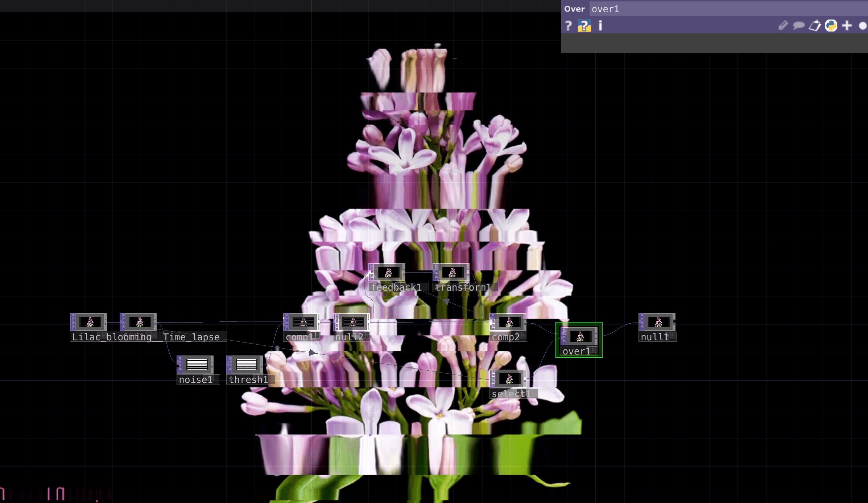Open Python help for Over operator
This screenshot has height=503, width=868.
click(x=584, y=26)
